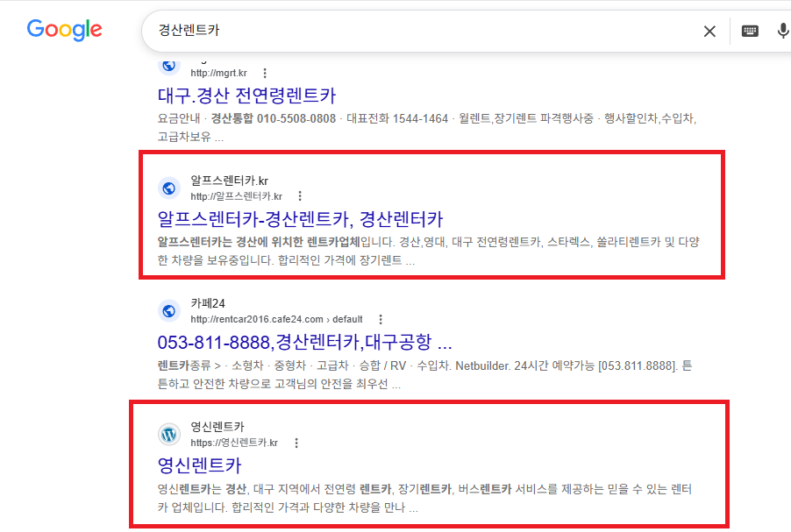Open three-dot menu beside http://알프스렌터카.kr

(x=300, y=195)
